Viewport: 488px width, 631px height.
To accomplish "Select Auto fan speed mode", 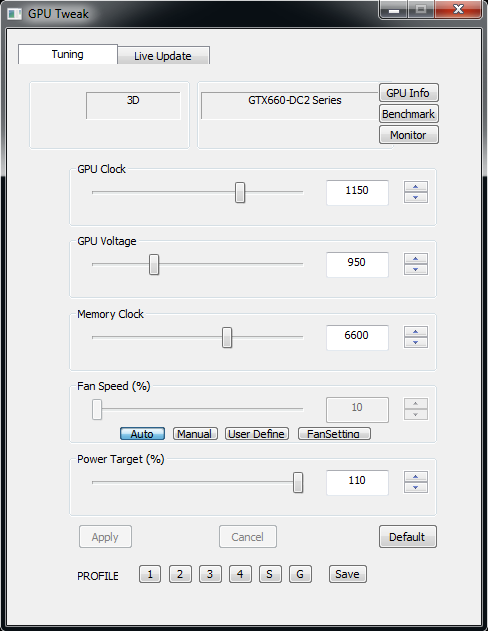I will (142, 434).
